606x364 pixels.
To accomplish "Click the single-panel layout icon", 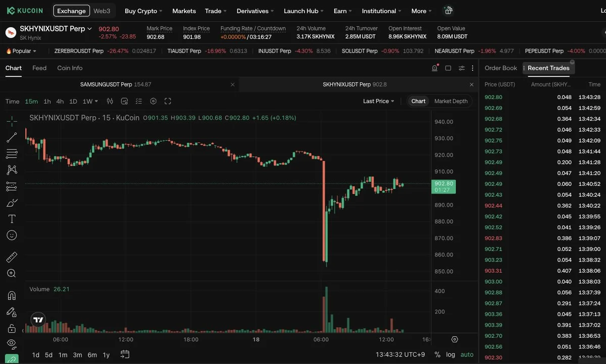I will [448, 68].
